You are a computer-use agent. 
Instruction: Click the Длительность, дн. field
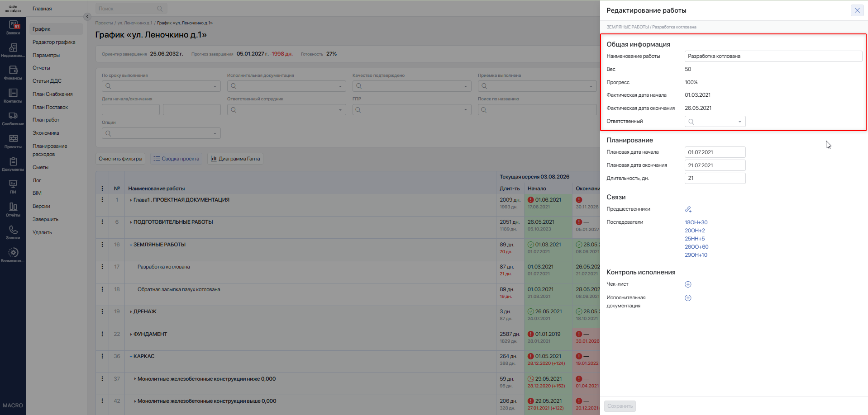click(715, 178)
